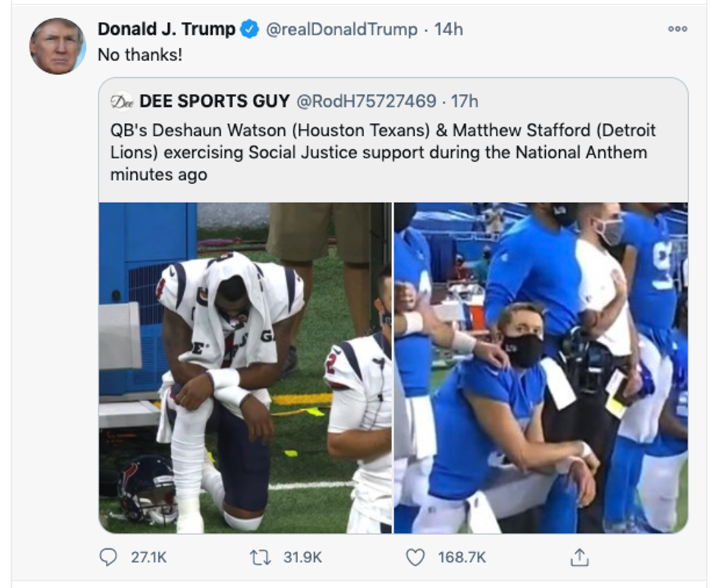721x588 pixels.
Task: Click the @RodH75727469 handle
Action: [366, 101]
